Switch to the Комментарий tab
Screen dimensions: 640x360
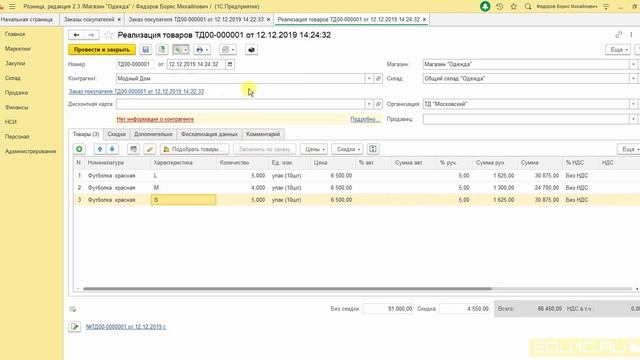point(263,134)
